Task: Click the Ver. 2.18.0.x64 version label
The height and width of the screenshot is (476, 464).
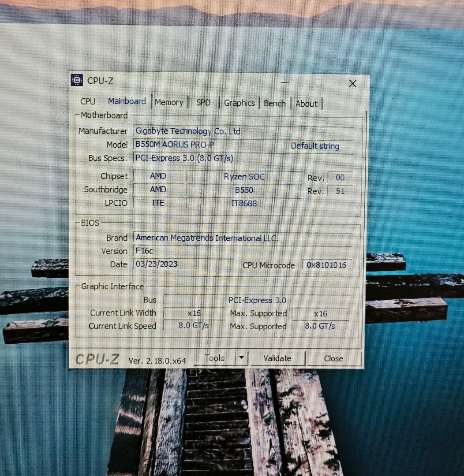Action: (x=157, y=361)
